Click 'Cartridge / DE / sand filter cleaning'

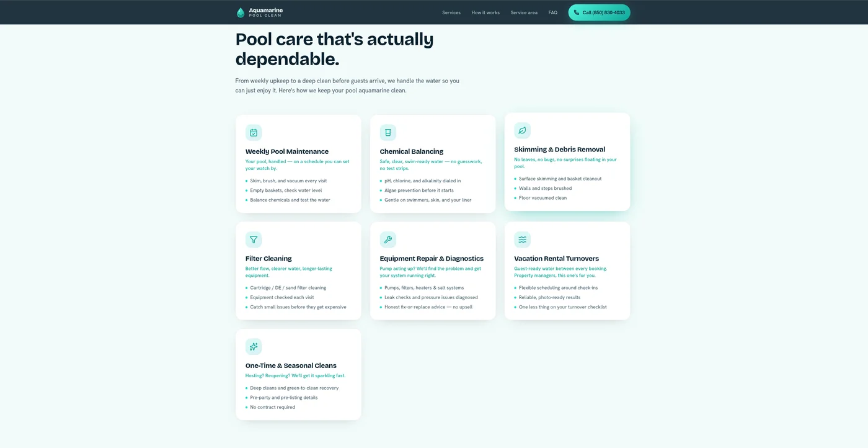(288, 288)
